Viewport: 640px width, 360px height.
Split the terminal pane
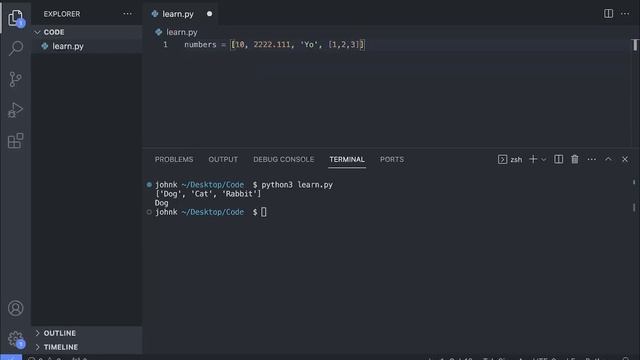(558, 159)
